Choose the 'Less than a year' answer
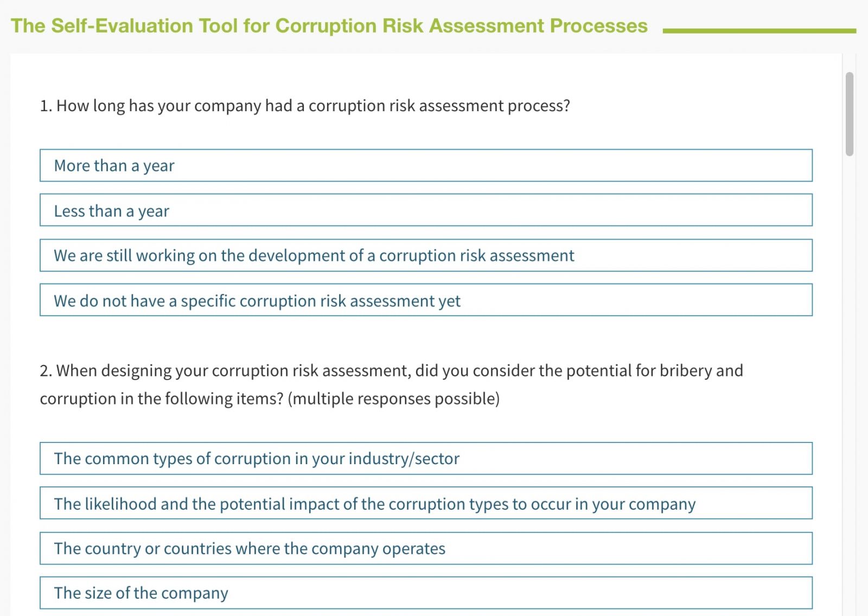Screen dimensions: 868x616 pos(426,210)
